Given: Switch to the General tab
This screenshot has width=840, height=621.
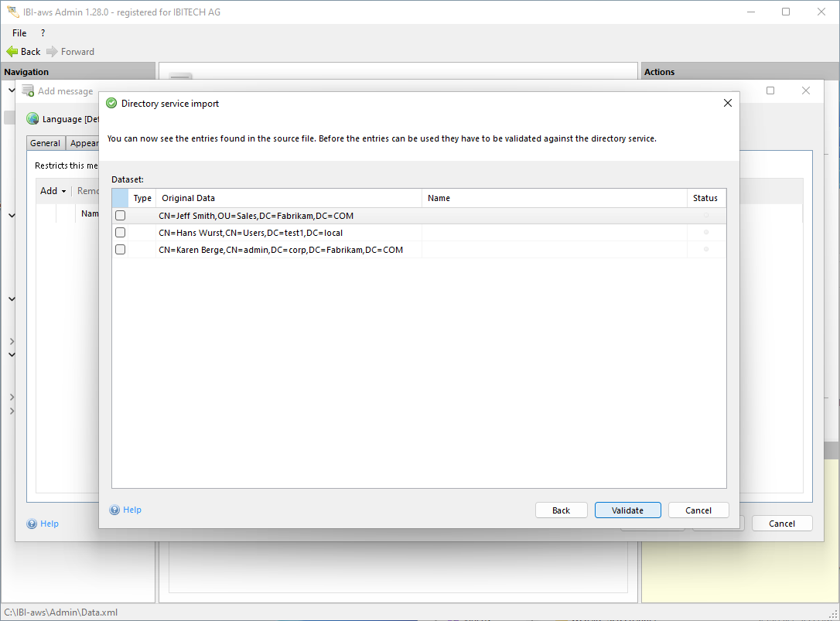Looking at the screenshot, I should click(x=46, y=143).
